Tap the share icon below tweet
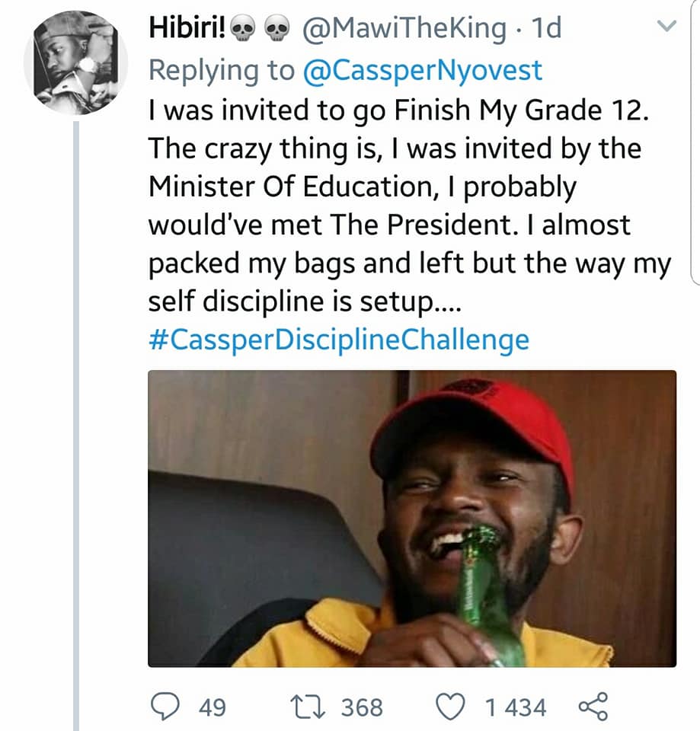 pyautogui.click(x=593, y=707)
